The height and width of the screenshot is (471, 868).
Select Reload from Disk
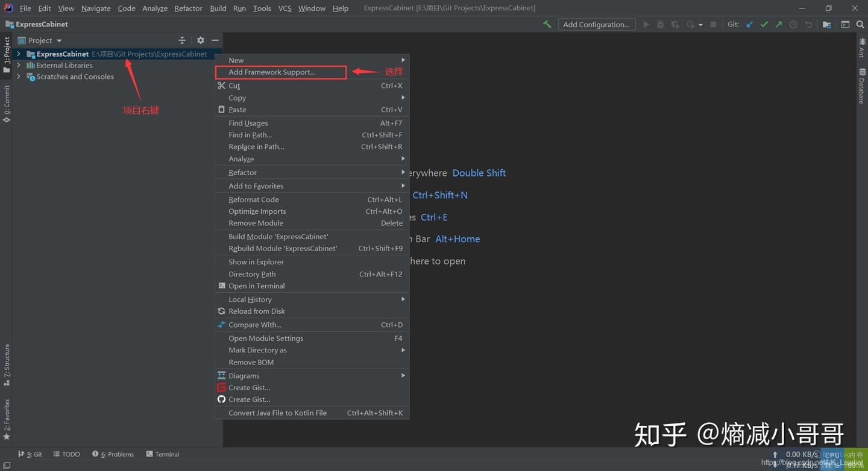click(312, 311)
